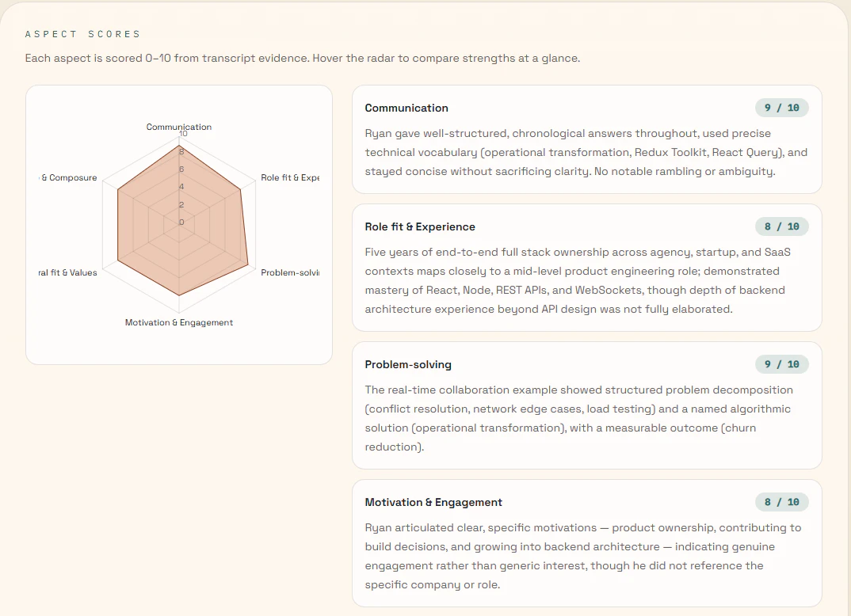The image size is (851, 616).
Task: Click the Motivation & Engagement radar axis label
Action: 179,322
